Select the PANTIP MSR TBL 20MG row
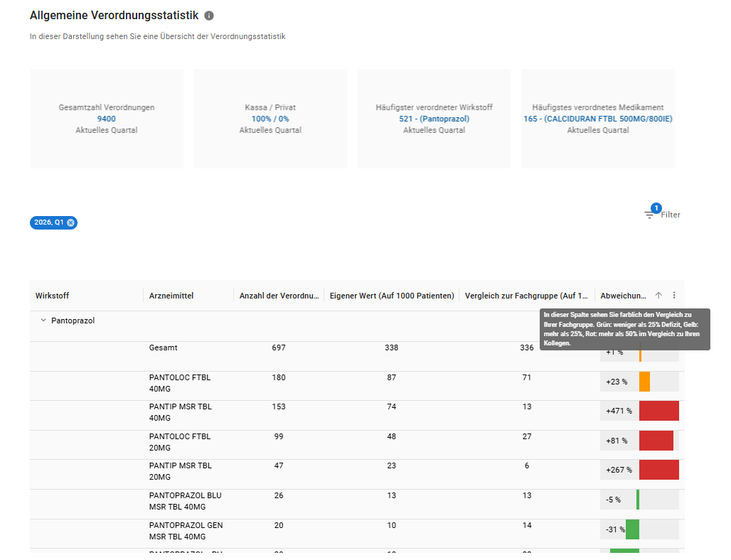The height and width of the screenshot is (560, 731). 357,474
